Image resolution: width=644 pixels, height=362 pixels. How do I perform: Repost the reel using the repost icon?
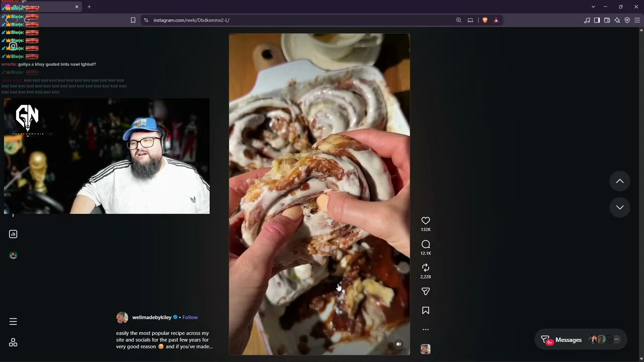426,267
